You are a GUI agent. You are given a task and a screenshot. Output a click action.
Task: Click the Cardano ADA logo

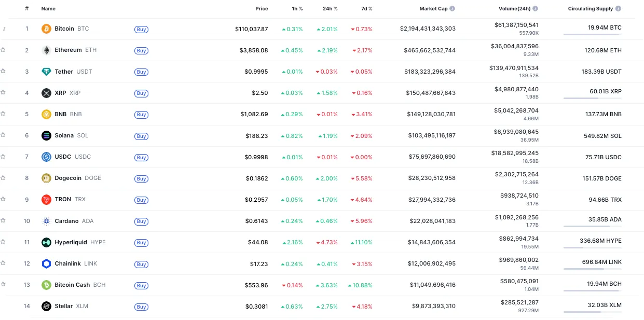46,220
